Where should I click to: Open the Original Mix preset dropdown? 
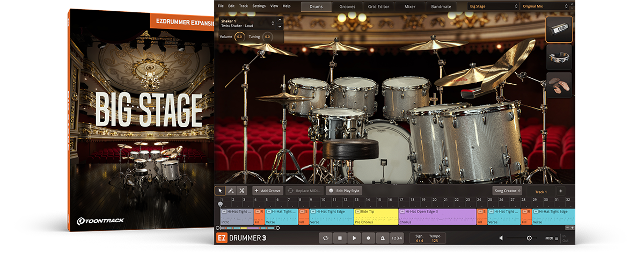[544, 6]
